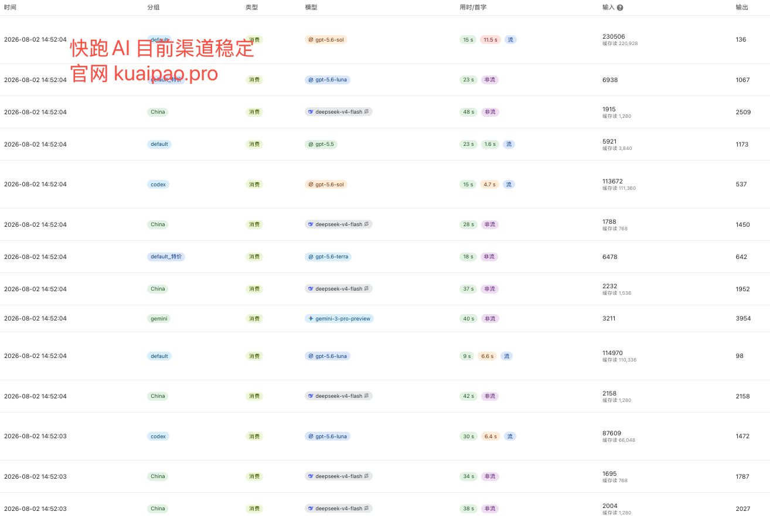Select the 消费 type tag in gemini-3-pro-preview row
Screen dimensions: 770x532
point(254,319)
